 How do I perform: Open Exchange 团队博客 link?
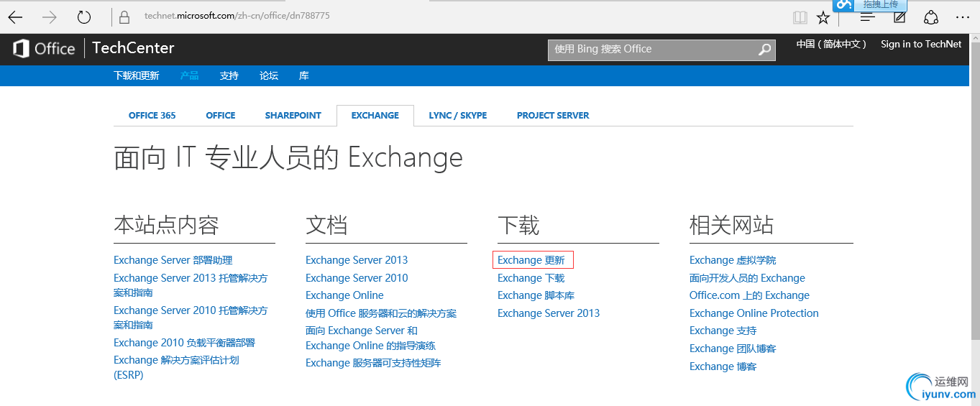tap(733, 349)
